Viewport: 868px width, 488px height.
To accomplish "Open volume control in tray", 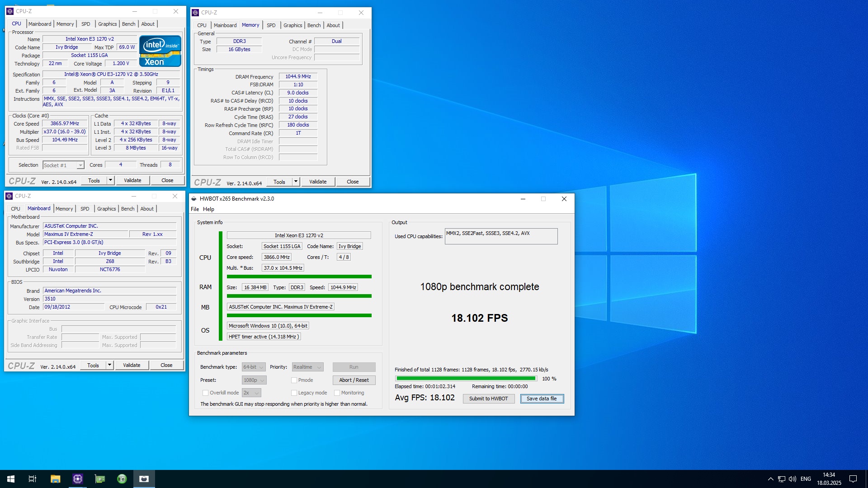I will tap(793, 479).
